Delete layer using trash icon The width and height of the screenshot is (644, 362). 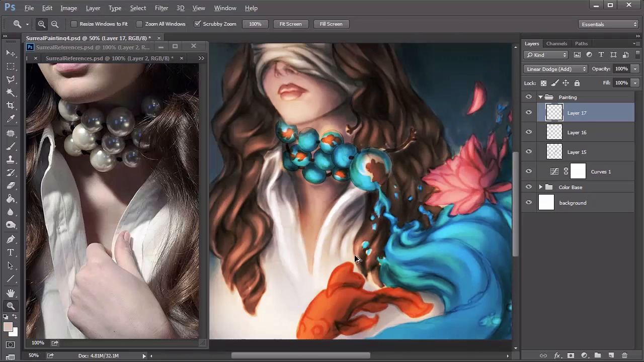(624, 355)
